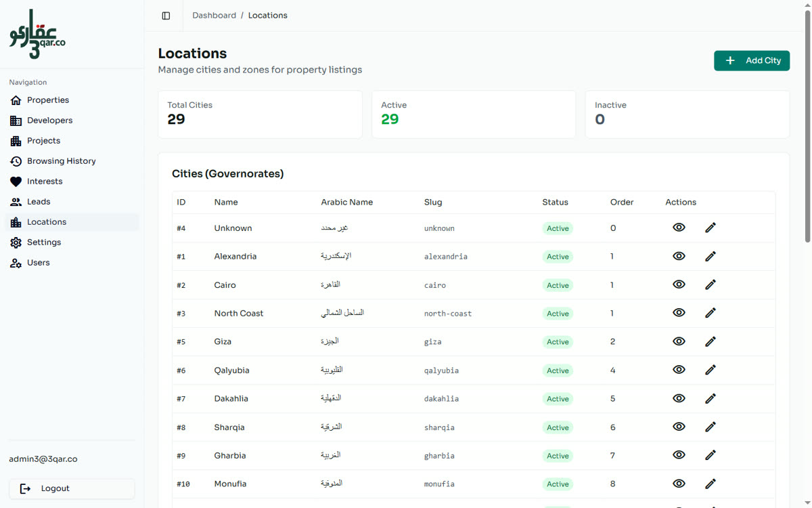View the North Coast city details
Viewport: 812px width, 508px height.
(679, 313)
